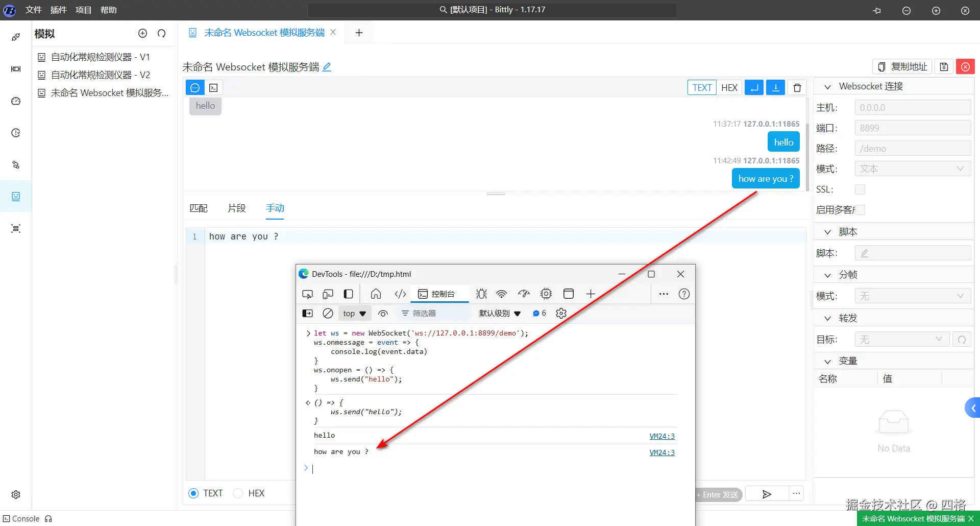Enable the SSL checkbox
The image size is (980, 526).
(860, 189)
